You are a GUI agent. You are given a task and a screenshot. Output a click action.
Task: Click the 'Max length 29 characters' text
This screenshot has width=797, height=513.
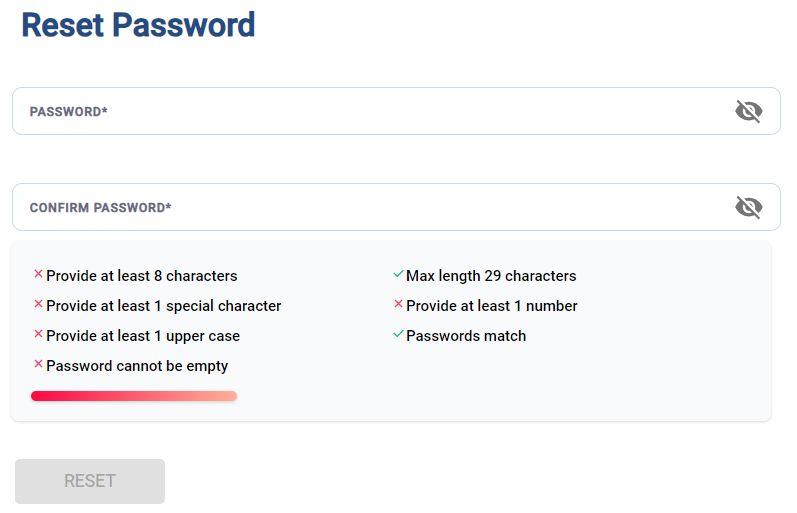coord(491,276)
